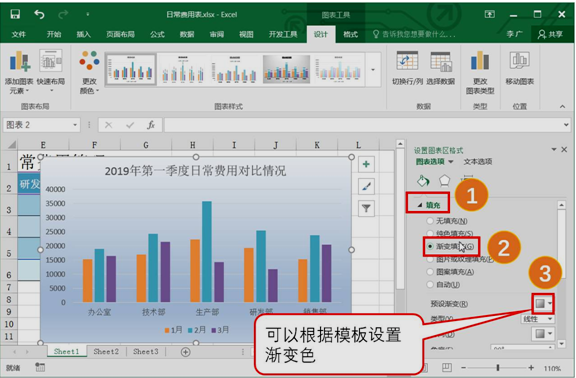The width and height of the screenshot is (576, 378).
Task: Click the macro record icon in status bar
Action: click(x=40, y=367)
